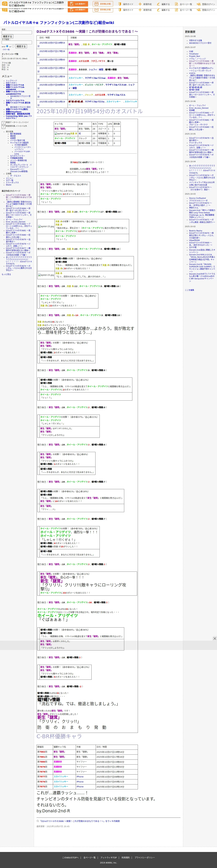Open 利用規約 footer link
The width and height of the screenshot is (217, 868).
(126, 858)
